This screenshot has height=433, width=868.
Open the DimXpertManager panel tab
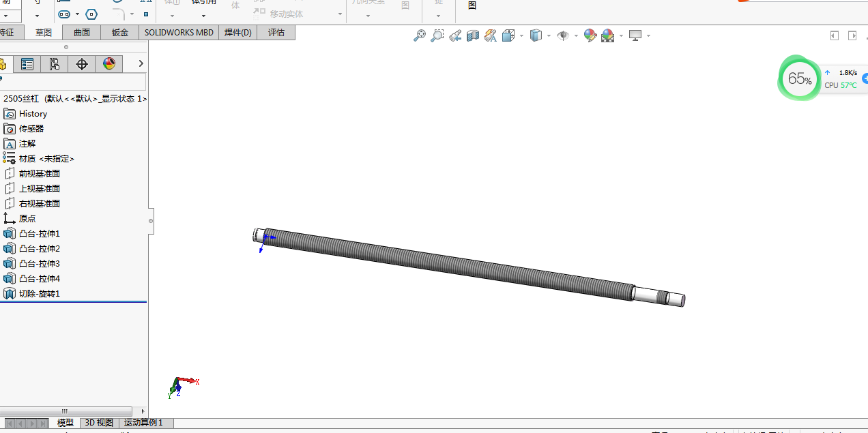coord(82,64)
